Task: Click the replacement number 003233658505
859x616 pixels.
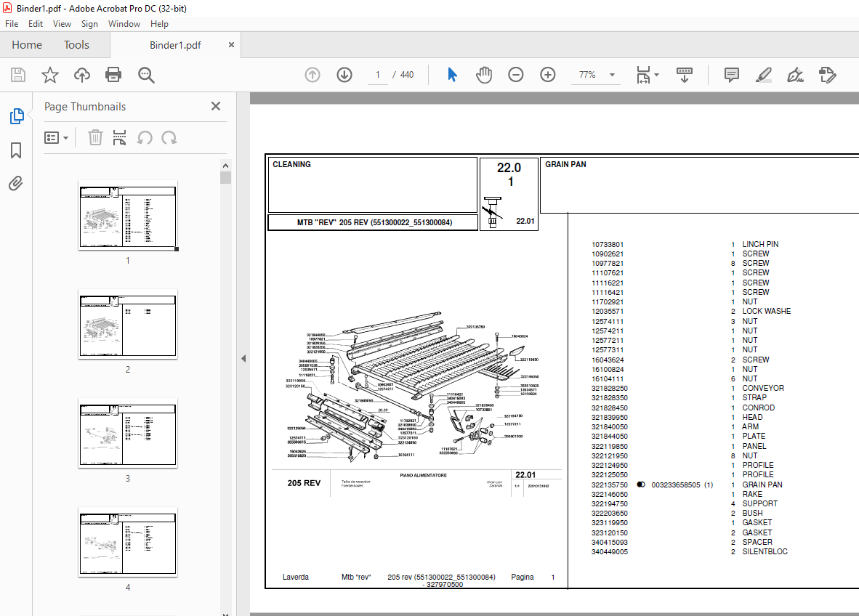Action: click(675, 485)
